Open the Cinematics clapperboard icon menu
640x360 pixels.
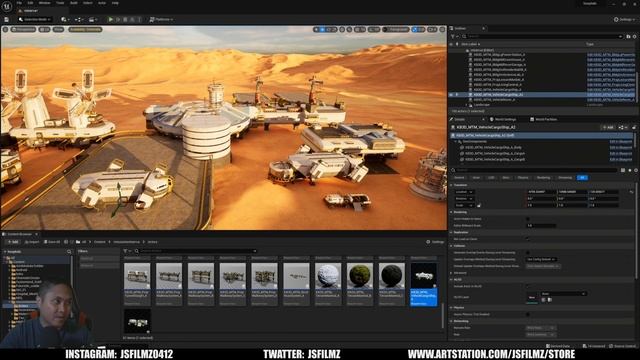coord(92,19)
